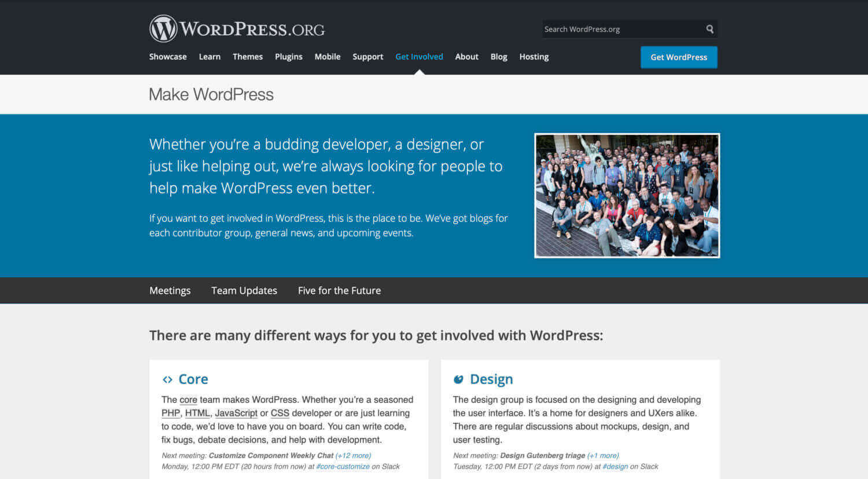The width and height of the screenshot is (868, 479).
Task: Open Five for the Future tab
Action: (x=339, y=291)
